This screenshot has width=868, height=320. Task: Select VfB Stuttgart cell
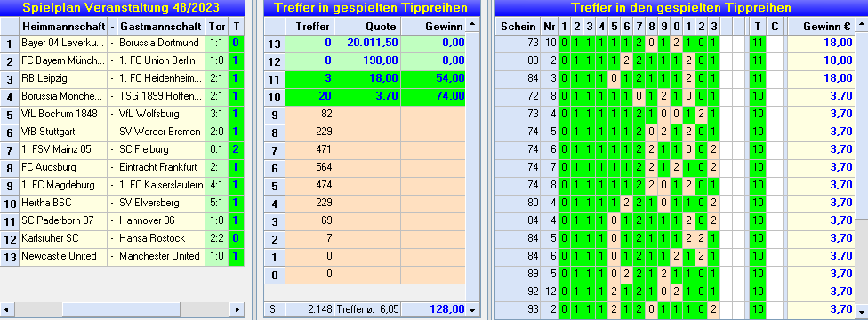click(64, 132)
